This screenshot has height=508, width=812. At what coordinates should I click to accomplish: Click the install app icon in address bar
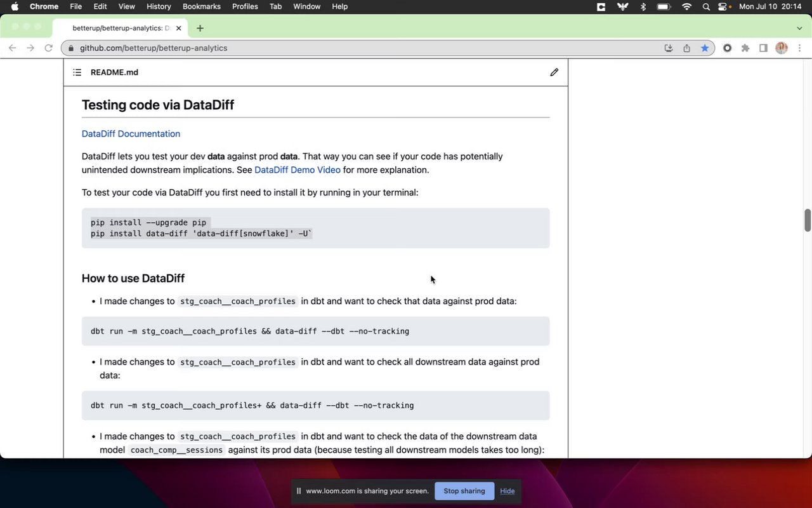(x=669, y=48)
